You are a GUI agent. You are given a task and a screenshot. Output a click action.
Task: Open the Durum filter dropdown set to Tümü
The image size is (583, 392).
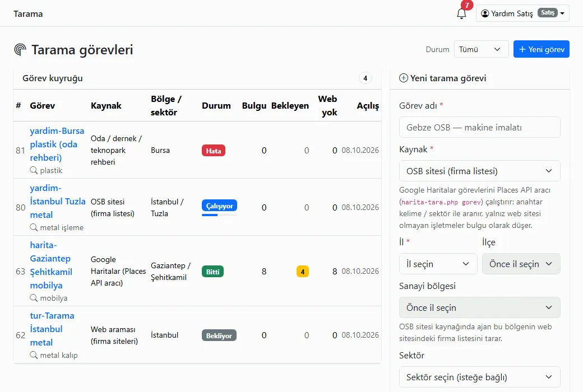[481, 49]
